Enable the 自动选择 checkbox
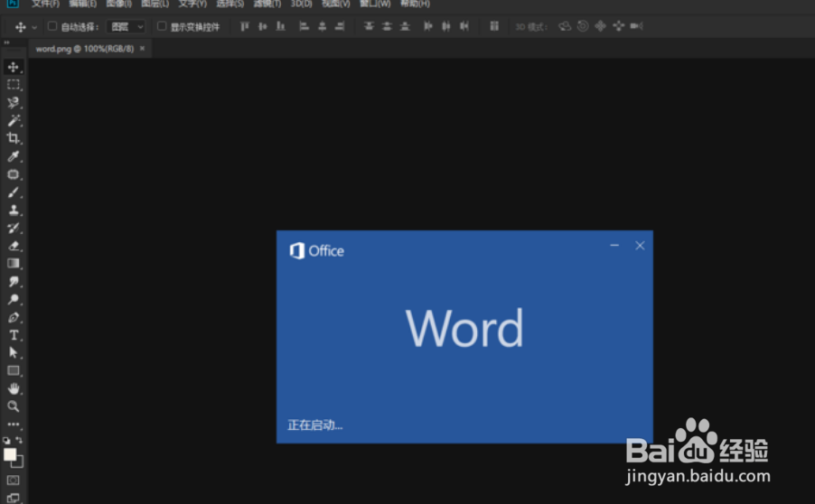The image size is (815, 504). tap(52, 26)
